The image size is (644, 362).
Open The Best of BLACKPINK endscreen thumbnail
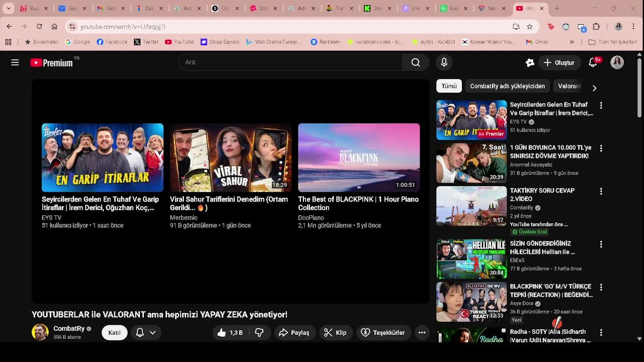coord(359,158)
